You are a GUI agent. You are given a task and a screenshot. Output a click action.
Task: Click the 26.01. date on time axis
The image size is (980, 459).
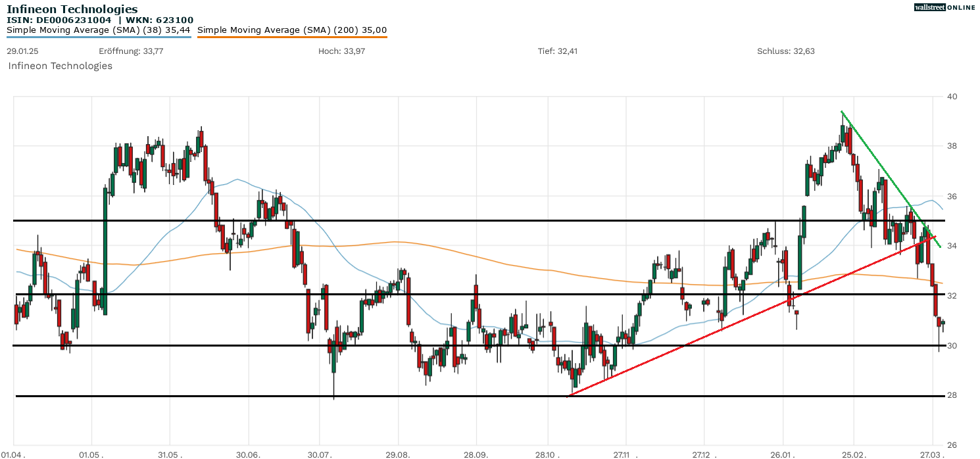(783, 454)
